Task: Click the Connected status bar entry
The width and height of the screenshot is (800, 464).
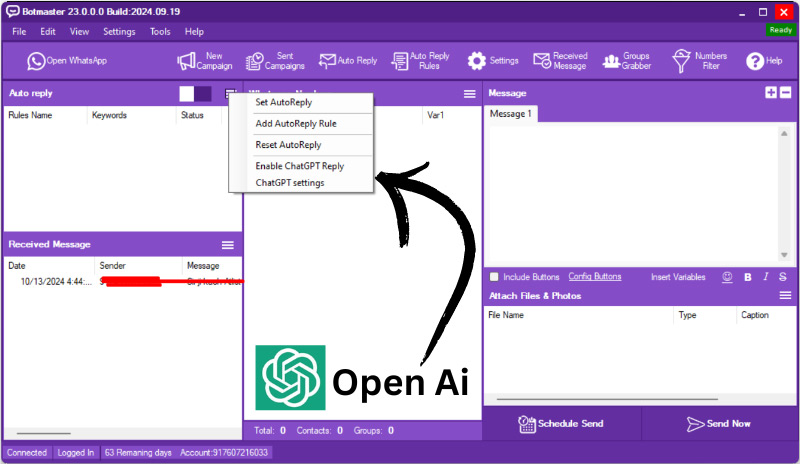Action: (27, 453)
